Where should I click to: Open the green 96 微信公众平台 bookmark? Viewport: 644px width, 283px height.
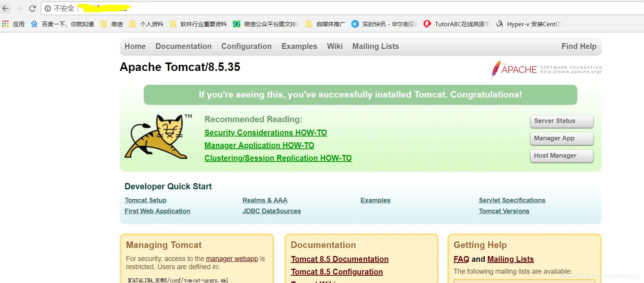(266, 24)
